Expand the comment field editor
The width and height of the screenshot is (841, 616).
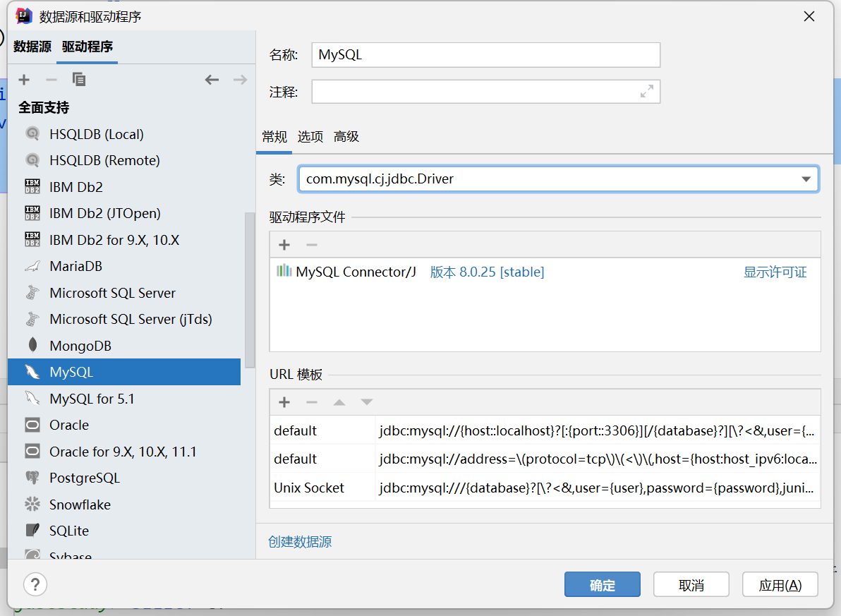tap(647, 91)
